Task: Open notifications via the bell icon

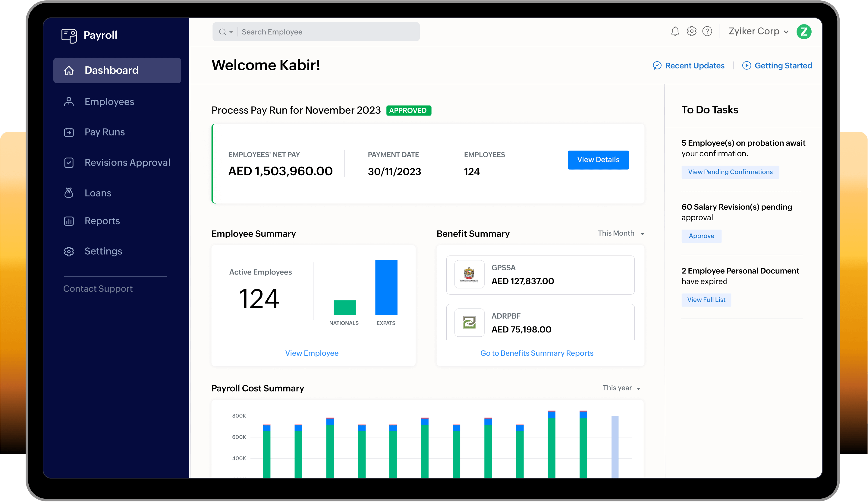Action: (x=675, y=31)
